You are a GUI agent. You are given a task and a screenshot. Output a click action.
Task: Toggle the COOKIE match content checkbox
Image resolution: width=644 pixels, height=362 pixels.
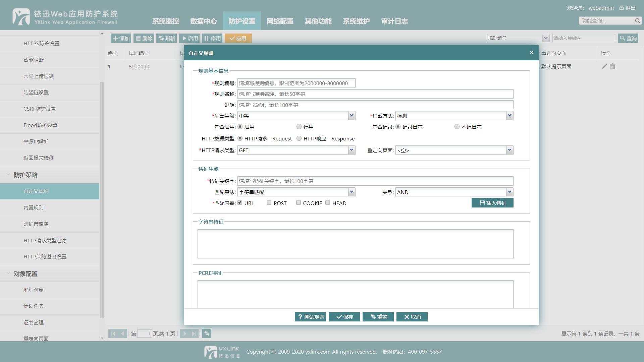pos(299,202)
